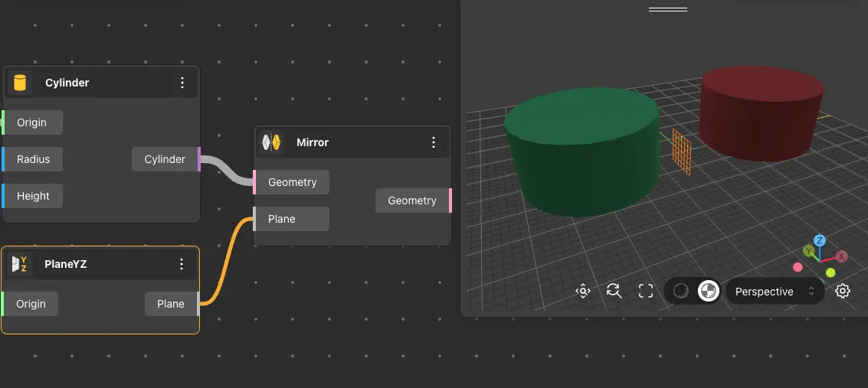Click the reset zoom icon in viewport
868x388 pixels.
coord(614,291)
